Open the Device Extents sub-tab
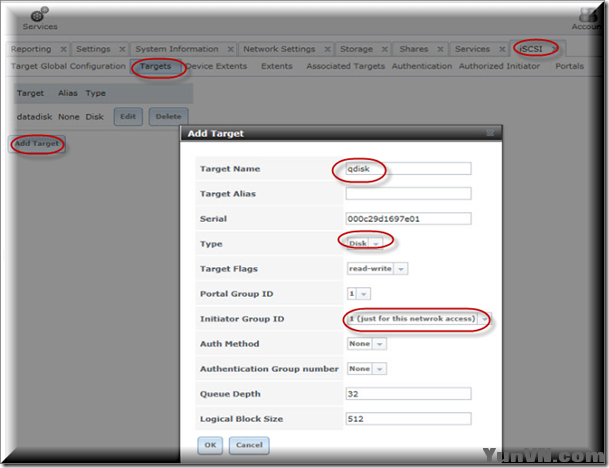 click(x=216, y=66)
